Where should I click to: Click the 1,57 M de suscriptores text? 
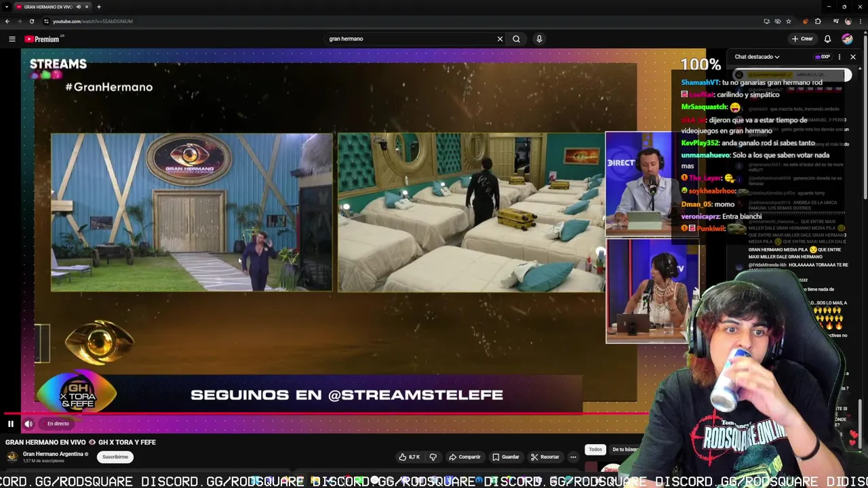point(43,461)
